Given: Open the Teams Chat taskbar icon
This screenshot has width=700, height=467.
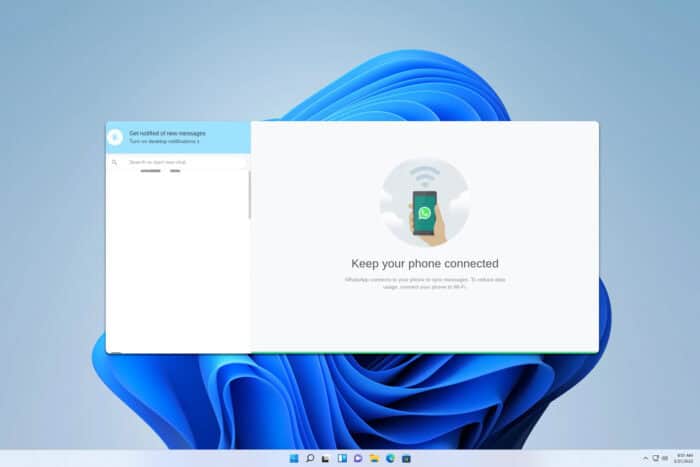Looking at the screenshot, I should coord(358,459).
